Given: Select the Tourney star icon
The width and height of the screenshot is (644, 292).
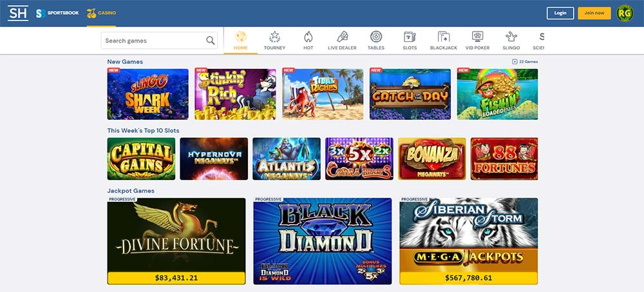Looking at the screenshot, I should (275, 37).
